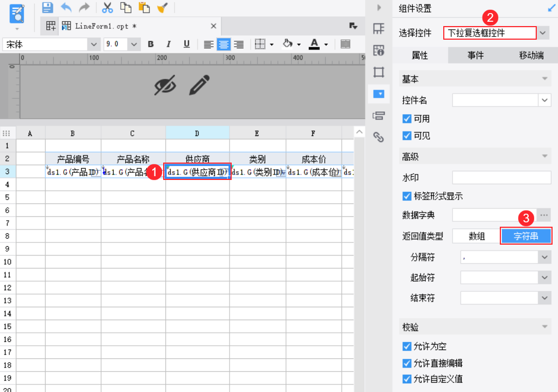The width and height of the screenshot is (558, 392).
Task: Click the 水印 input field
Action: pyautogui.click(x=501, y=177)
